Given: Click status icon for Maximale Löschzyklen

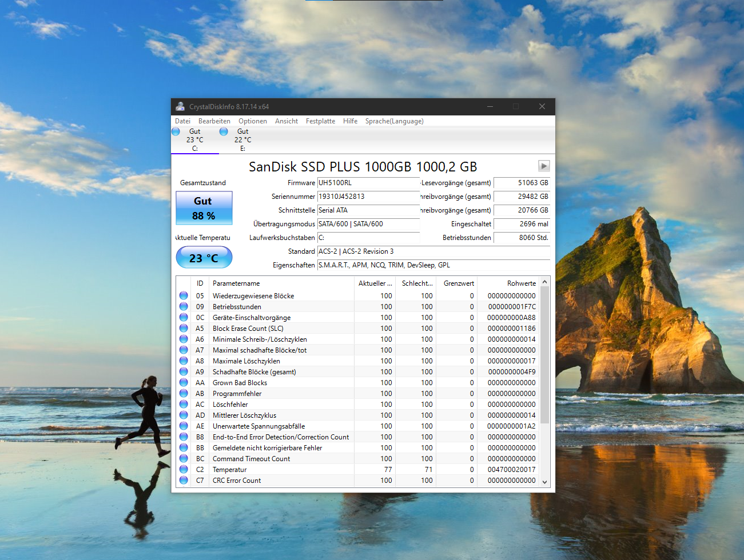Looking at the screenshot, I should (184, 361).
